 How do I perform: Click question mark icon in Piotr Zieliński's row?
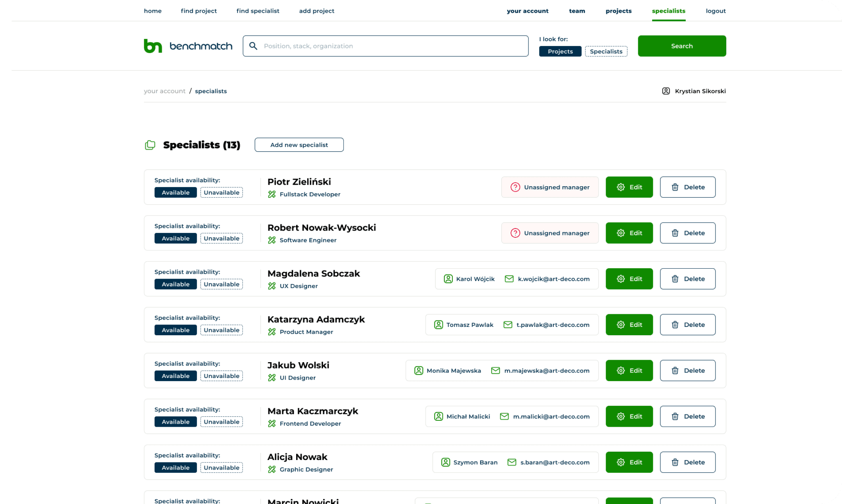click(x=515, y=187)
